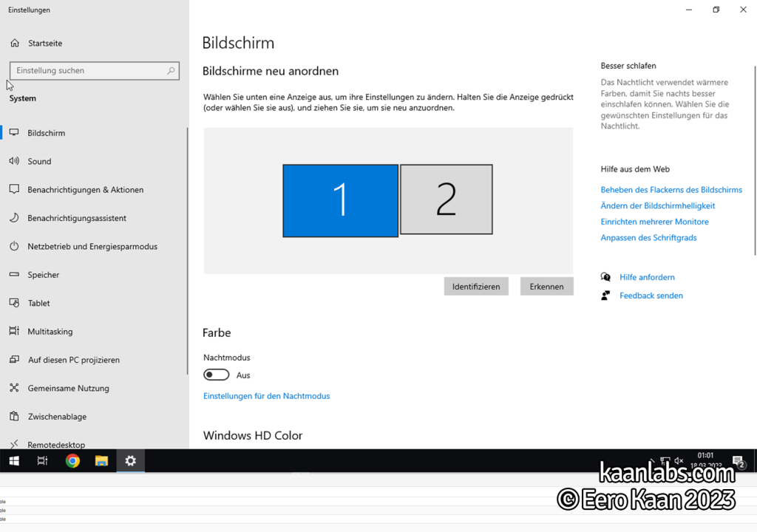Screen dimensions: 757x532
Task: Click the Identifizieren button
Action: coord(476,286)
